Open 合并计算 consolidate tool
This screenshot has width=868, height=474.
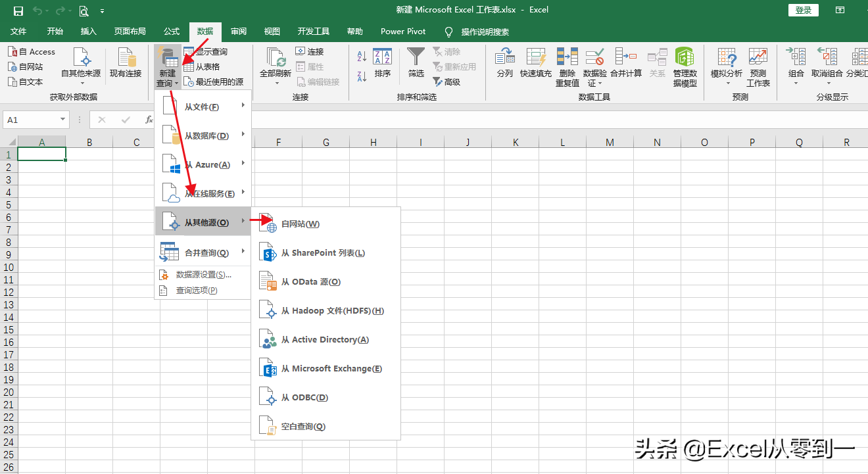click(626, 64)
